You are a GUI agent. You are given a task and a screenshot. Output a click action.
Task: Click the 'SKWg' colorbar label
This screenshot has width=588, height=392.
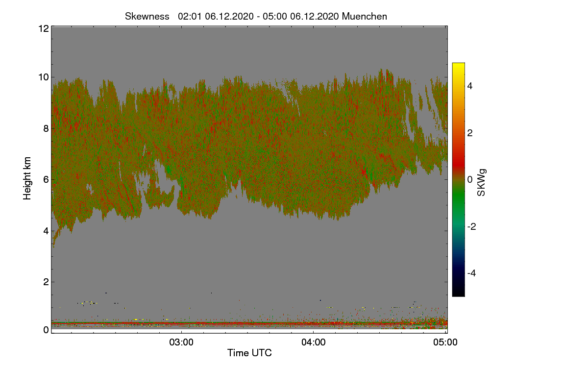(482, 183)
